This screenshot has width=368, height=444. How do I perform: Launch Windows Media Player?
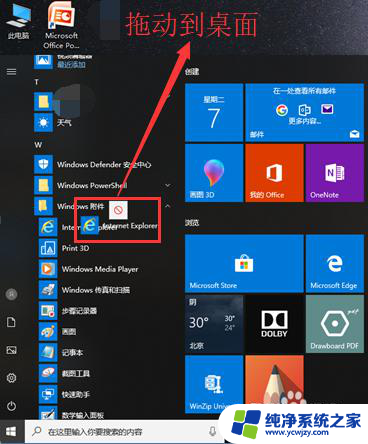pos(88,269)
